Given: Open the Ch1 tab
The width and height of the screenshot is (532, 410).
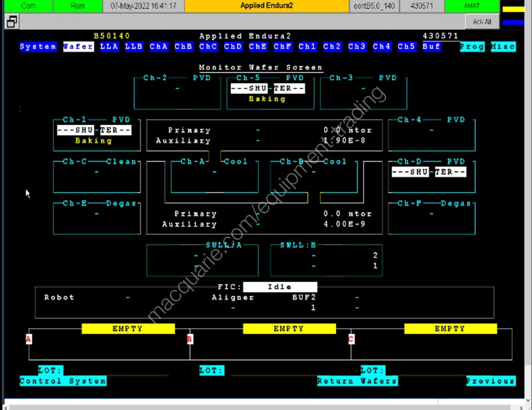Looking at the screenshot, I should tap(308, 47).
